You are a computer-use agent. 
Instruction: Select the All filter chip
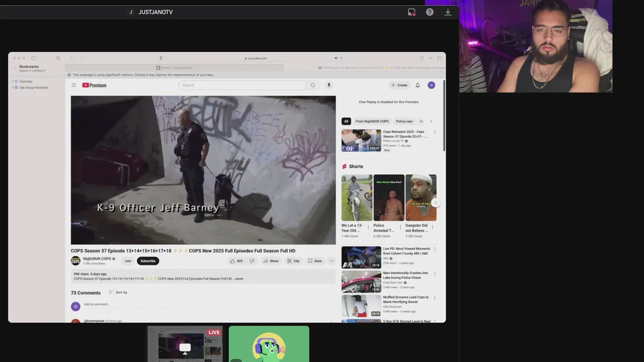[346, 121]
